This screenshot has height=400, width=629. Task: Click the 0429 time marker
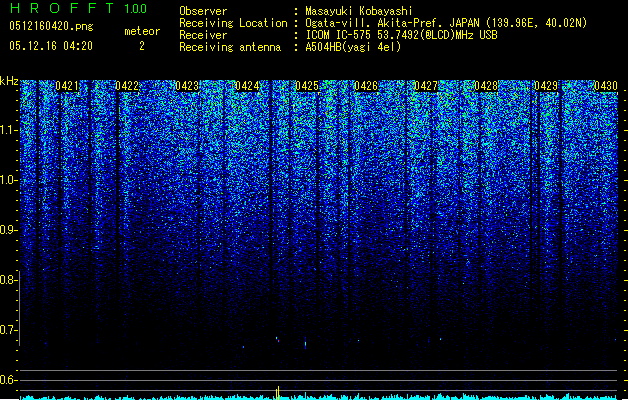click(546, 86)
